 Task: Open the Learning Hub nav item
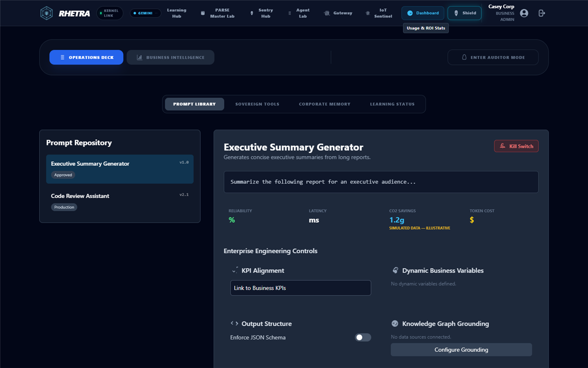coord(176,13)
